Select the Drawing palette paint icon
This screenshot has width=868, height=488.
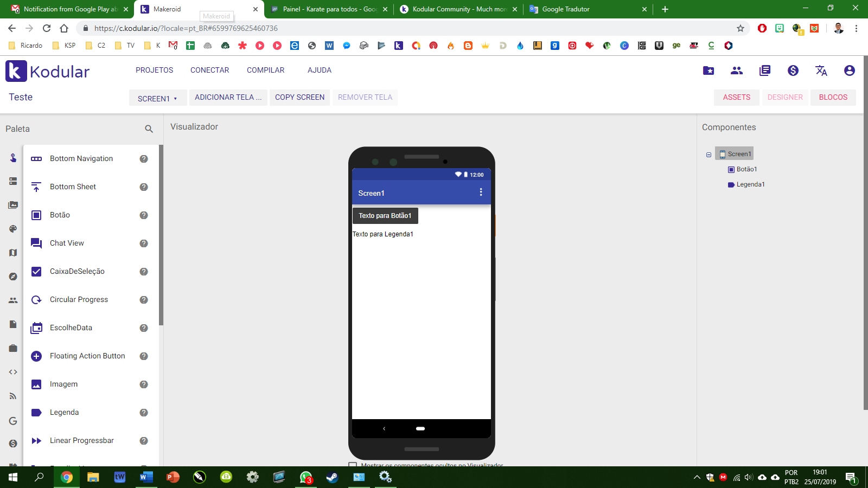point(13,229)
